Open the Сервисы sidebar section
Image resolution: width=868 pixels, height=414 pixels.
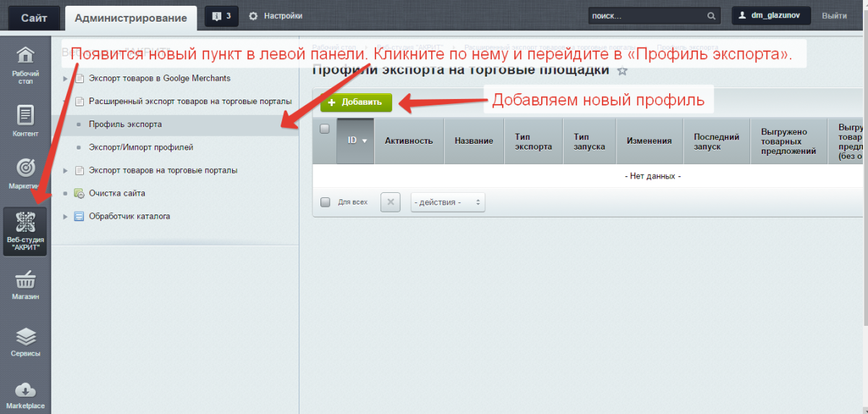tap(25, 341)
